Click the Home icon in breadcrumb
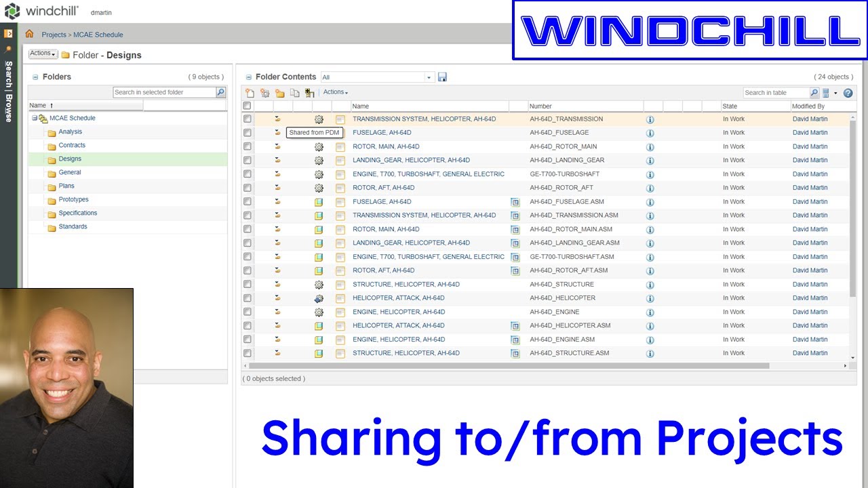 pos(29,34)
